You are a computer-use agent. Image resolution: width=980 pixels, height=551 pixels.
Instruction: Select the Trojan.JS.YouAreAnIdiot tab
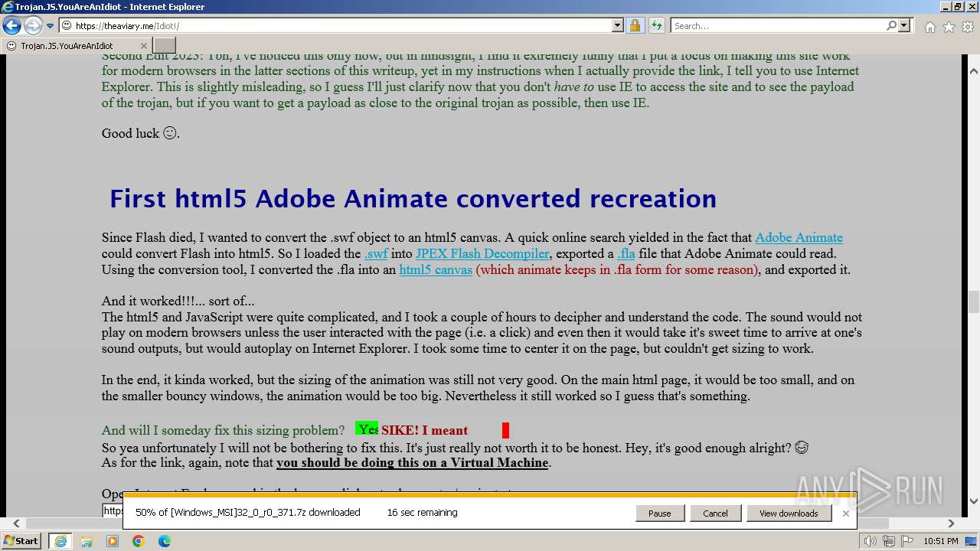click(77, 45)
